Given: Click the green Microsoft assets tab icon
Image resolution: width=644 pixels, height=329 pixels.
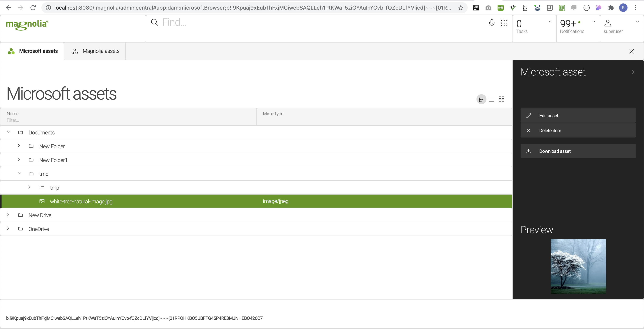Looking at the screenshot, I should point(11,51).
